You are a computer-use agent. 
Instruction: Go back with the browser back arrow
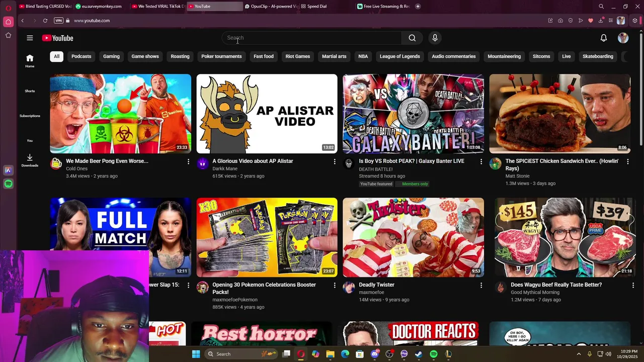[22, 21]
